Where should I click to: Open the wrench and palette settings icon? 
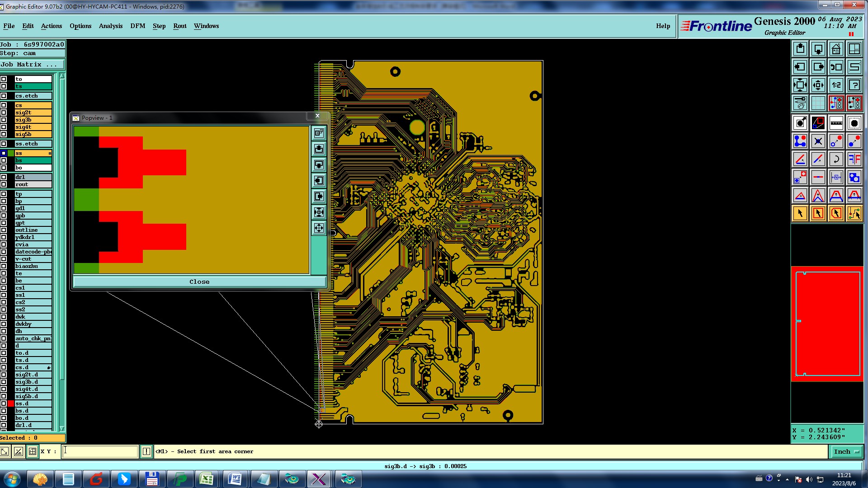pos(800,103)
